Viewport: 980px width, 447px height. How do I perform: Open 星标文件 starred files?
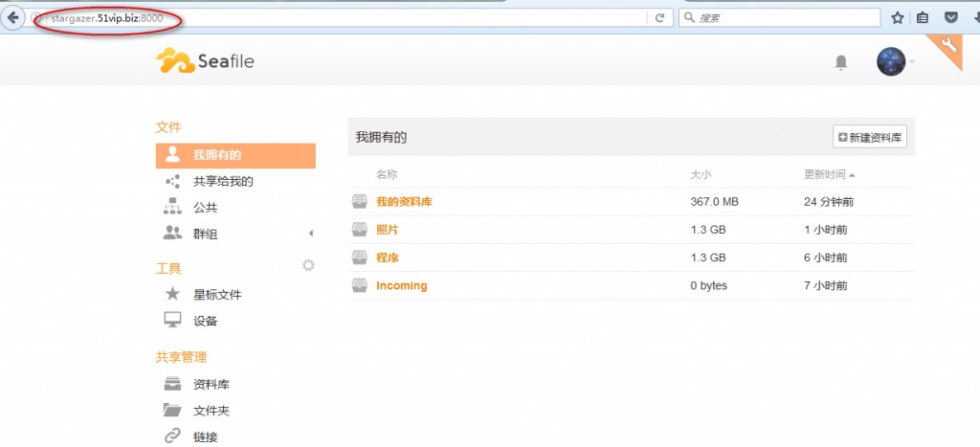[217, 295]
